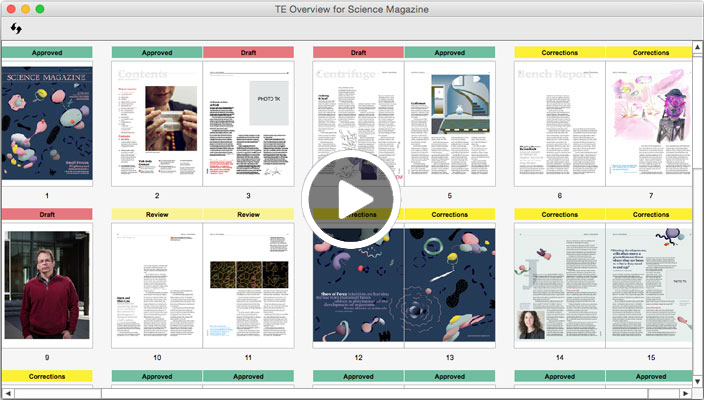704x400 pixels.
Task: Click bottom-row Approved bar below page 12
Action: (358, 376)
